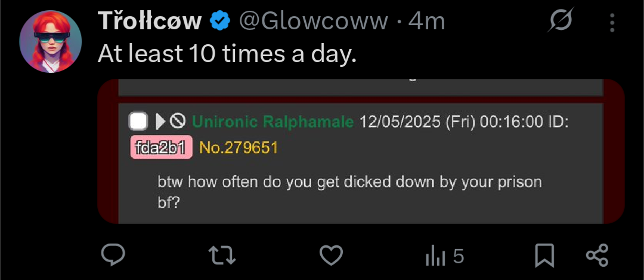Viewport: 644px width, 280px height.
Task: Bookmark this tweet
Action: (544, 256)
